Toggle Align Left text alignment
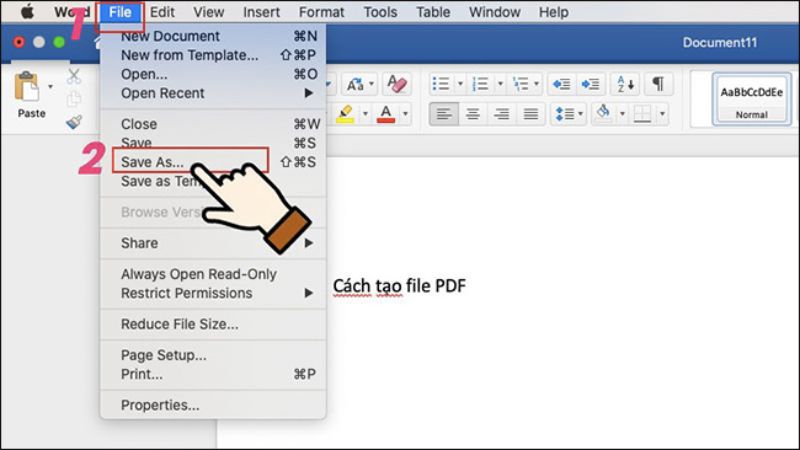The image size is (800, 450). click(x=444, y=114)
